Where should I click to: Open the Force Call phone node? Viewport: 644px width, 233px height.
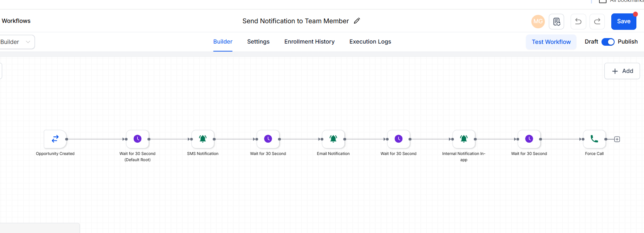pos(594,139)
